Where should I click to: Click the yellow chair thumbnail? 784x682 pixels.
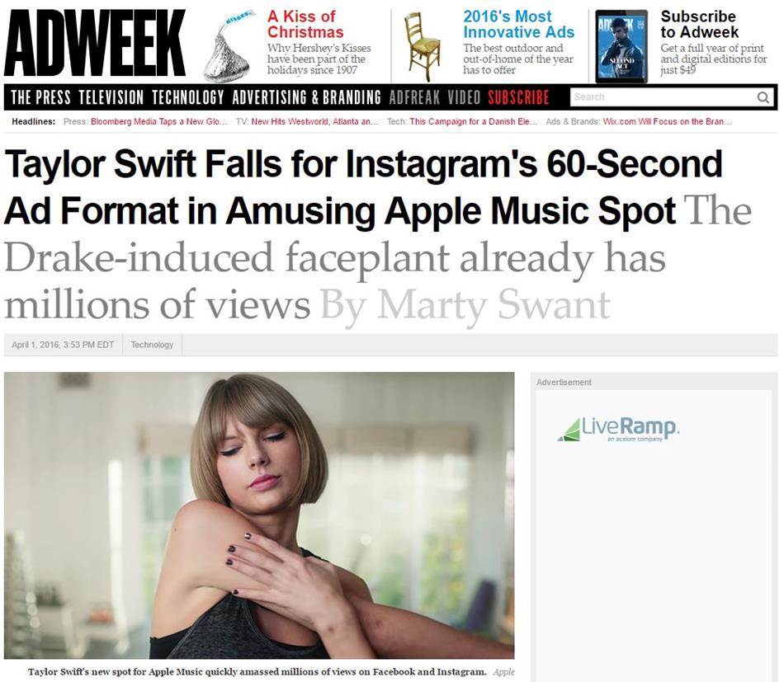click(x=423, y=46)
